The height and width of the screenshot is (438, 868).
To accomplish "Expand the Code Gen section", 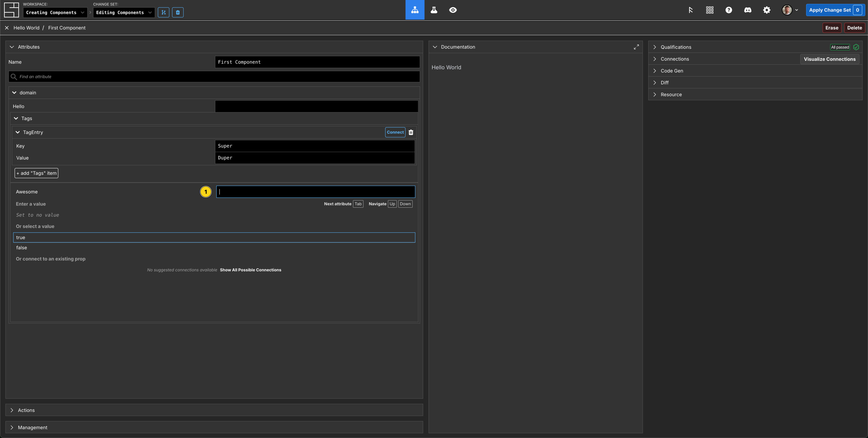I will 654,71.
